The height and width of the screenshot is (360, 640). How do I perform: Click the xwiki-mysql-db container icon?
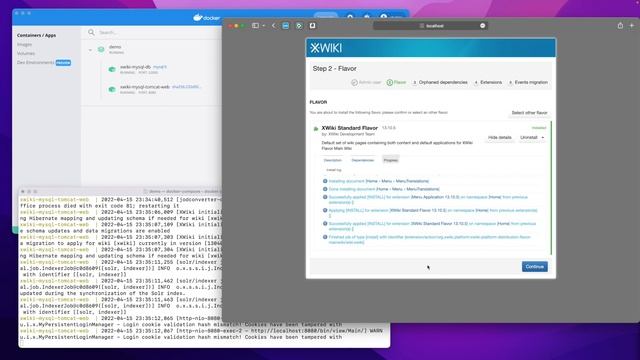pos(112,69)
